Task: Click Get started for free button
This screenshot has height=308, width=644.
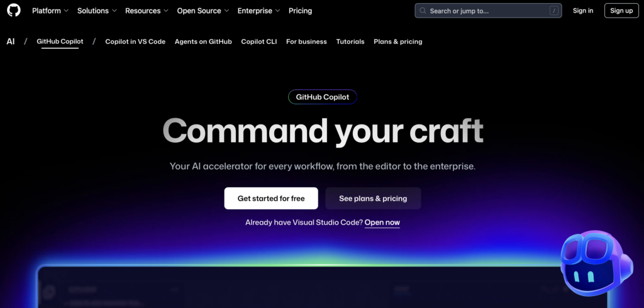Action: coord(271,198)
